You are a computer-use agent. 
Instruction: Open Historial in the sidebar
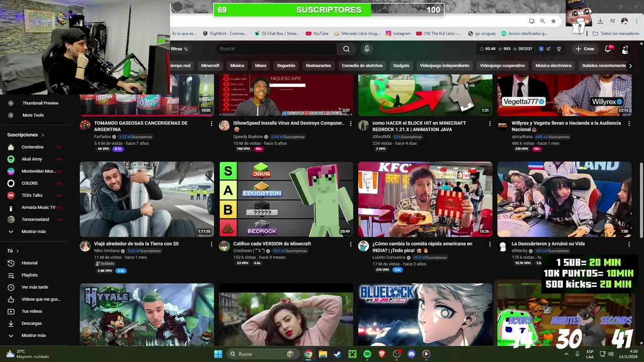coord(29,263)
